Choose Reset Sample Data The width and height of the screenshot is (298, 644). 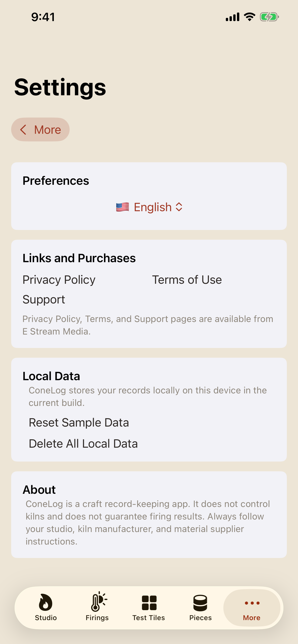79,423
